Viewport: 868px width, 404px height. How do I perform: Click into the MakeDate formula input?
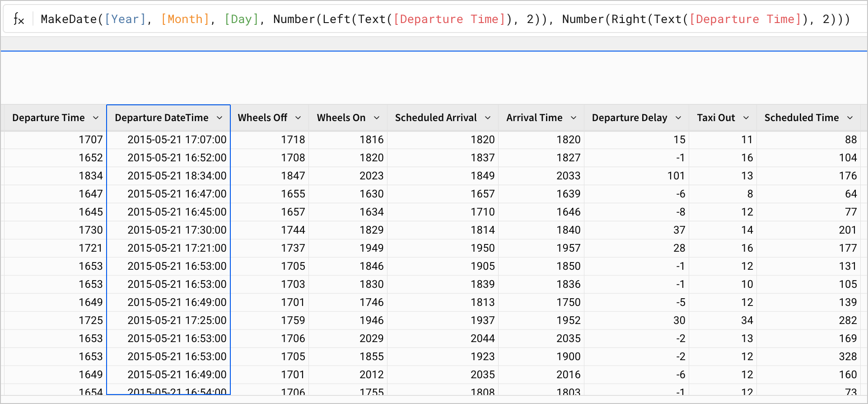(445, 19)
